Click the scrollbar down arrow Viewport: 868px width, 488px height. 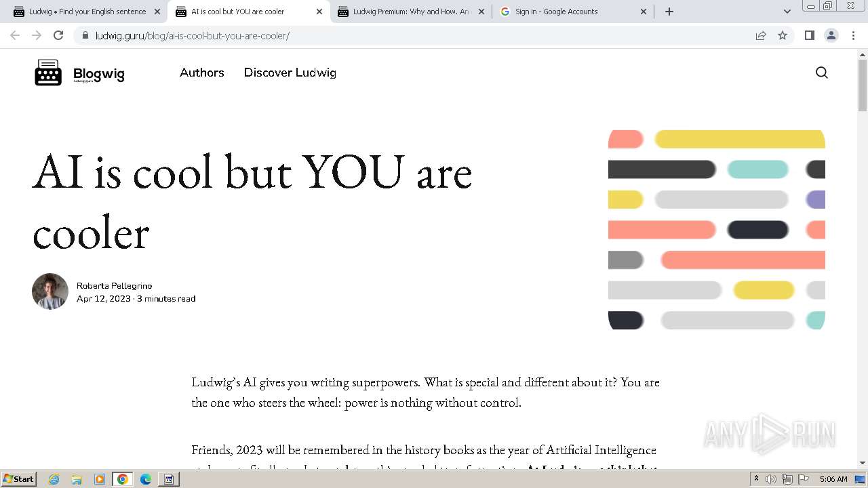pos(863,463)
